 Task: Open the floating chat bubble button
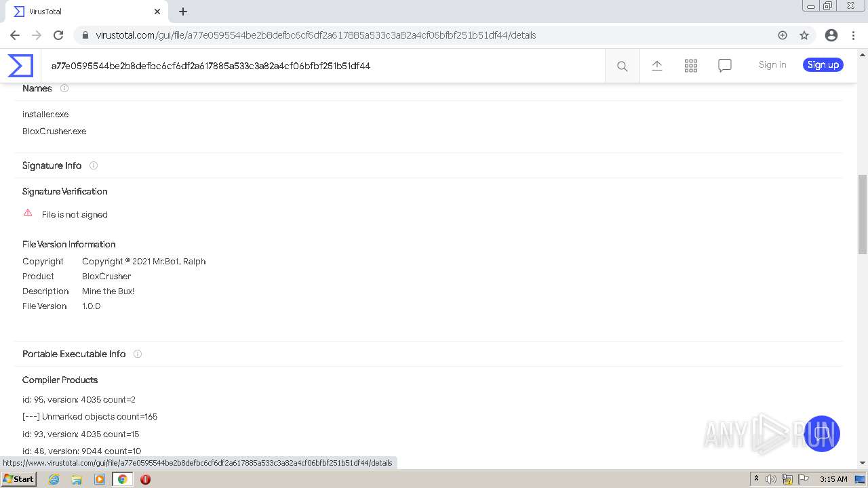(822, 434)
